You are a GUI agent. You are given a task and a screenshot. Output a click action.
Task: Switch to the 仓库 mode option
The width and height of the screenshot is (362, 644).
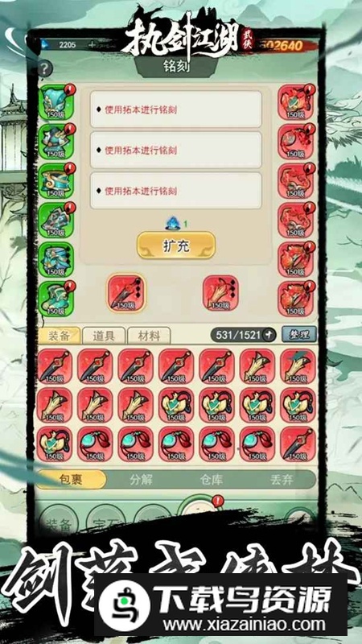(211, 480)
